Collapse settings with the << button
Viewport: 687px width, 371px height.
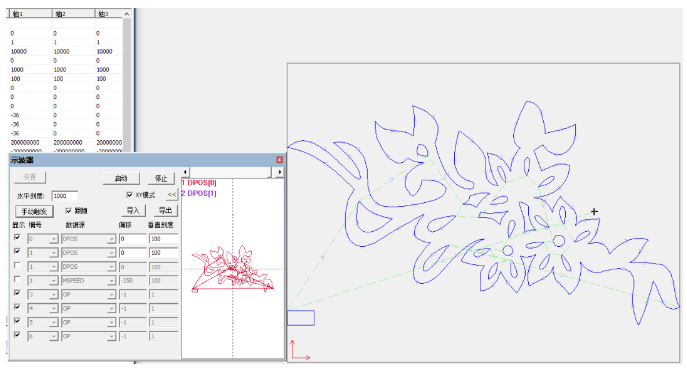tap(172, 194)
